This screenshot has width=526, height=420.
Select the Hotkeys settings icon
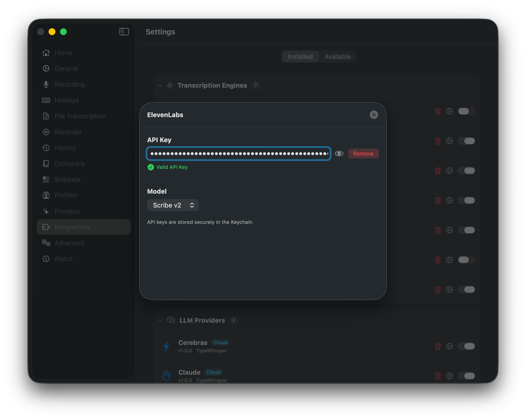coord(46,100)
